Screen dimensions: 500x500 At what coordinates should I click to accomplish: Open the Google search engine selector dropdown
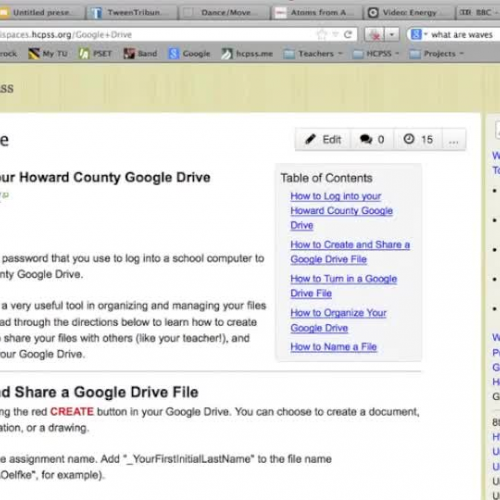pos(419,34)
